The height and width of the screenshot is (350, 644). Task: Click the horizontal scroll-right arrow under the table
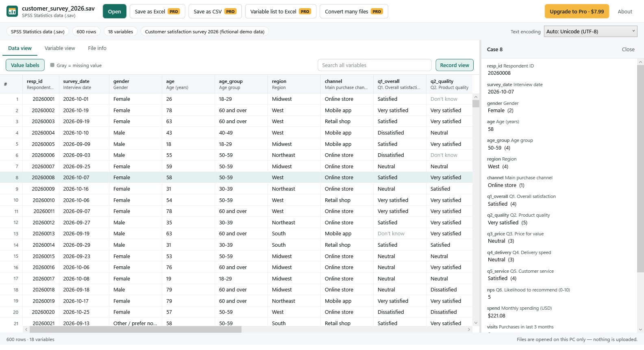[x=469, y=329]
